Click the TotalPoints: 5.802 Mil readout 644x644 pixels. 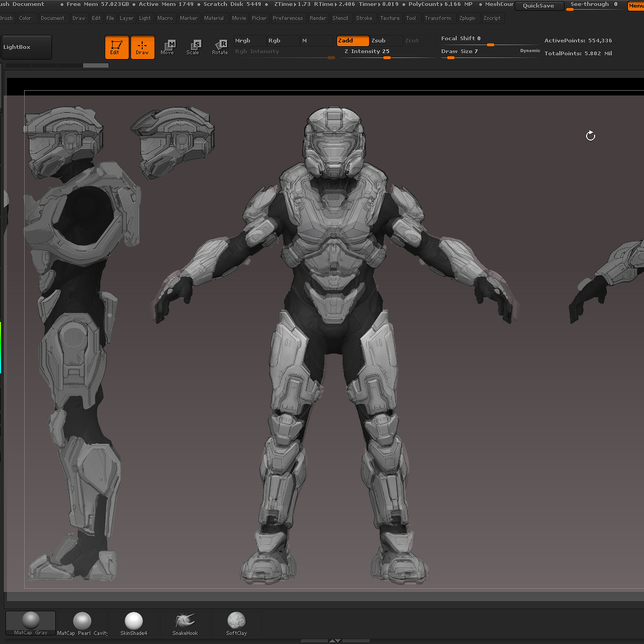point(578,54)
